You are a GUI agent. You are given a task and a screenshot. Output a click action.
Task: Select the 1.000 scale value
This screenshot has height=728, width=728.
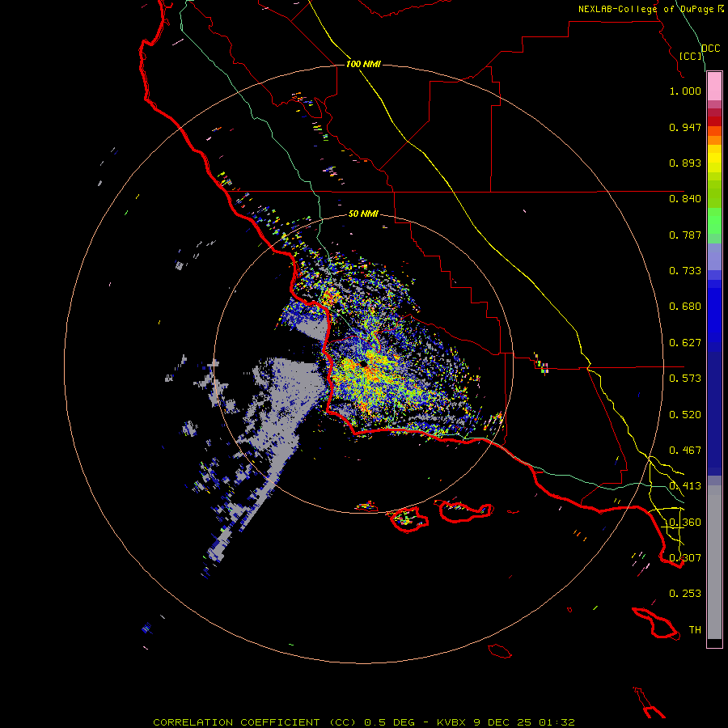coord(685,91)
